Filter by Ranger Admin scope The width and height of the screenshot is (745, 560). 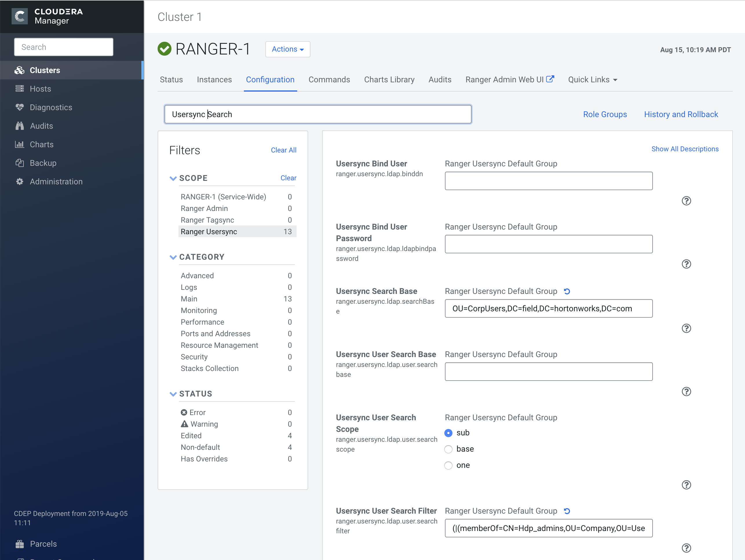tap(204, 209)
